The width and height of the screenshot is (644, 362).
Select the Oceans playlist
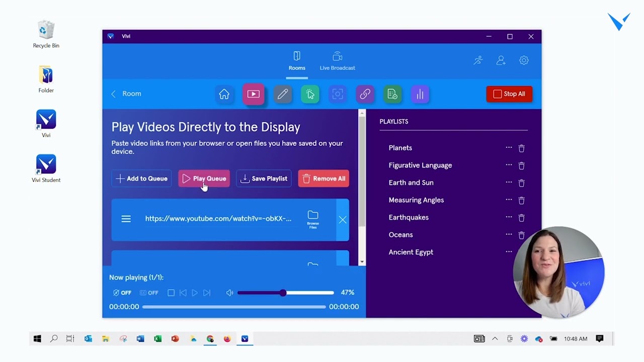click(400, 235)
